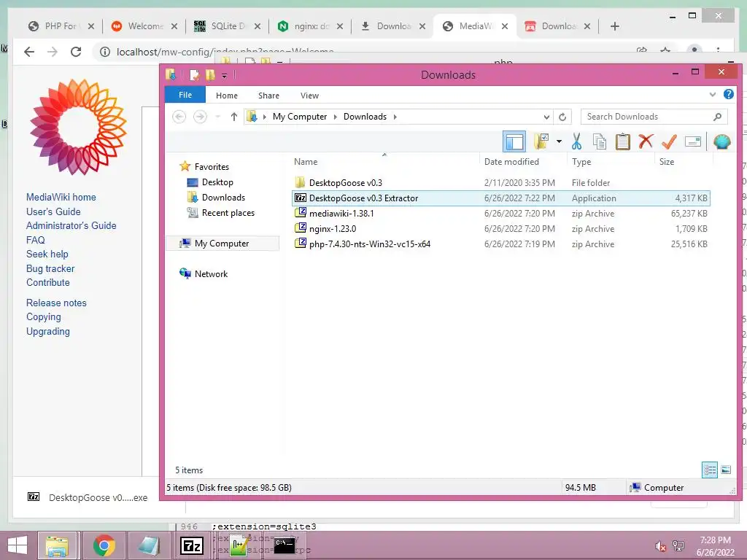Refresh the Downloads folder view
The height and width of the screenshot is (560, 747).
[562, 117]
